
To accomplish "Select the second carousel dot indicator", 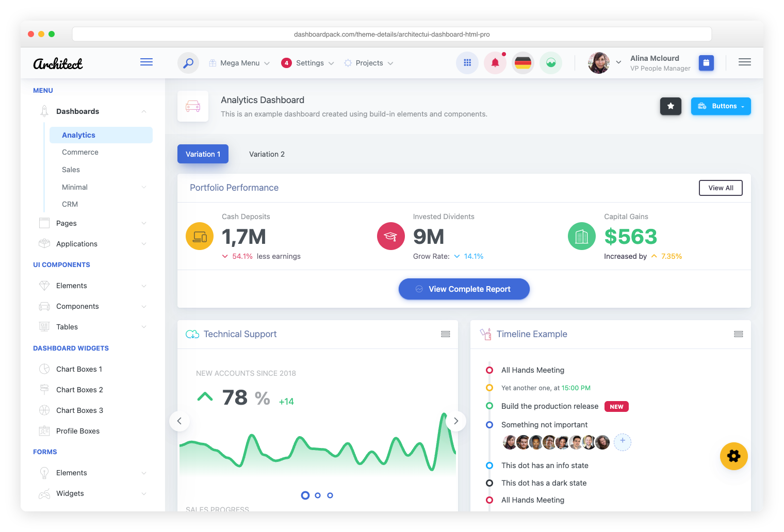I will 318,495.
